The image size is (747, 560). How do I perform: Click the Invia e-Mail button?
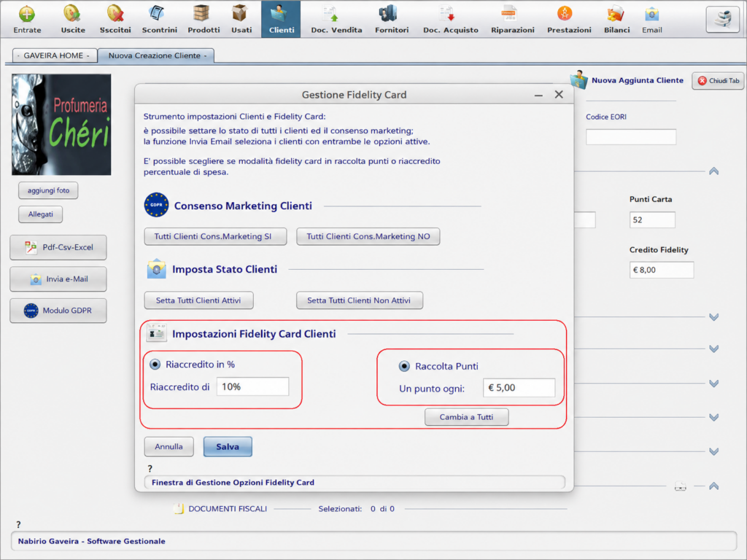click(58, 279)
